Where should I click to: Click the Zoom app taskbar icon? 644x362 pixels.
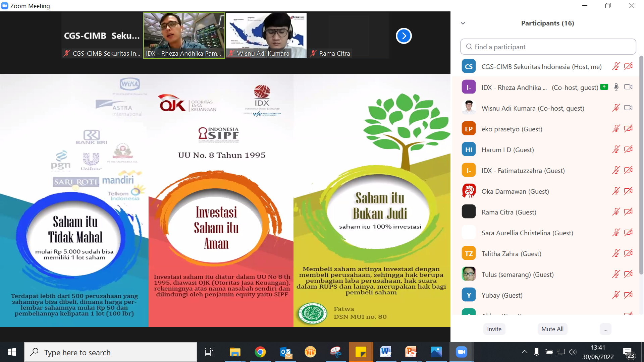pyautogui.click(x=461, y=352)
